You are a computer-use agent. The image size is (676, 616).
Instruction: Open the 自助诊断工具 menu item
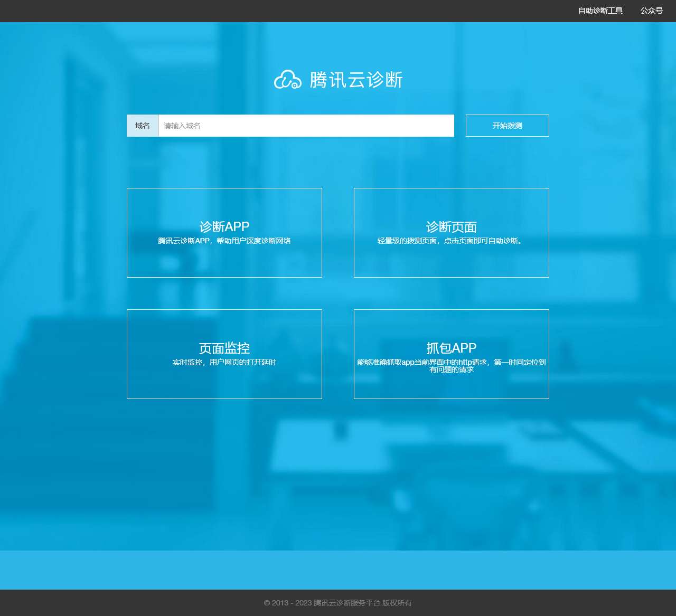click(x=600, y=11)
